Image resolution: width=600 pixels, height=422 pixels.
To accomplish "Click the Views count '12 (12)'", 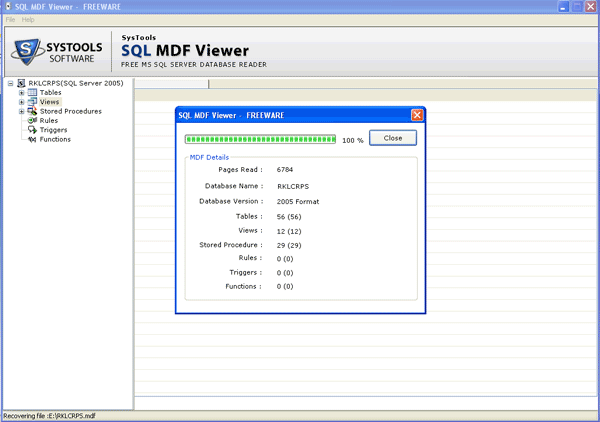I will click(x=289, y=231).
